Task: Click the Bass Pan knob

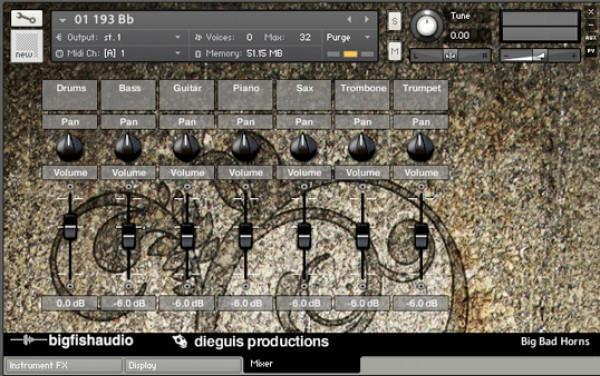Action: click(x=128, y=147)
